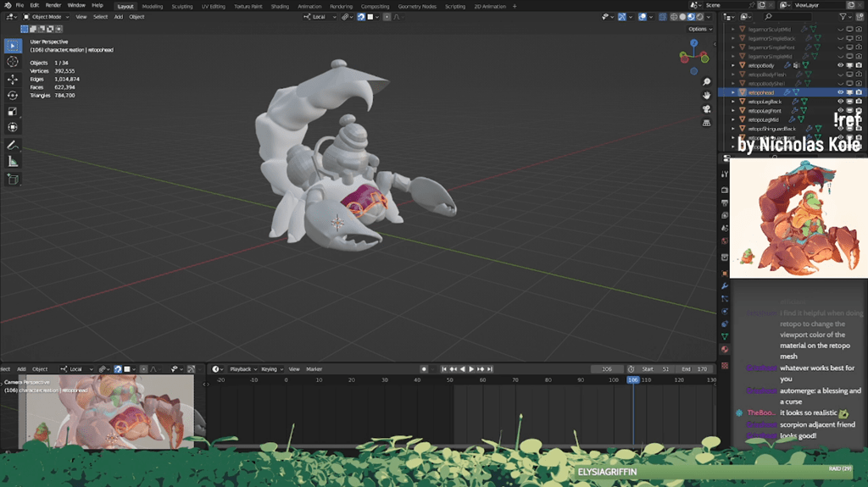868x487 pixels.
Task: Select the Scale tool
Action: coord(13,112)
